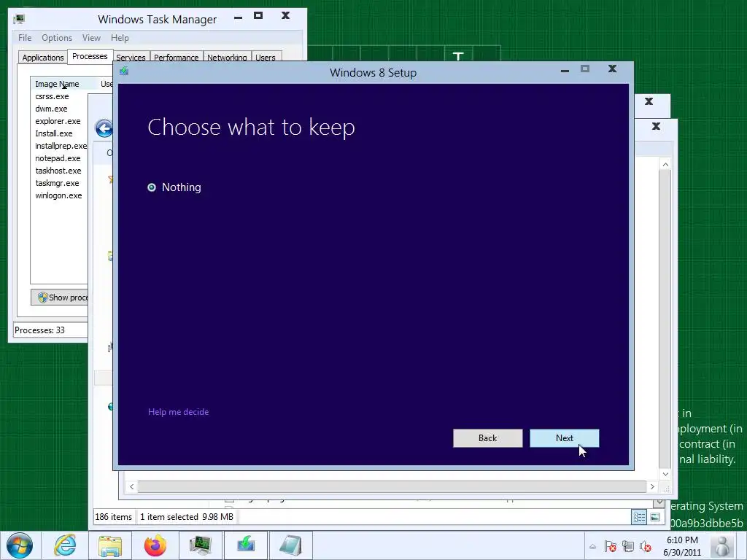
Task: Click the horizontal scrollbar track
Action: coord(392,486)
